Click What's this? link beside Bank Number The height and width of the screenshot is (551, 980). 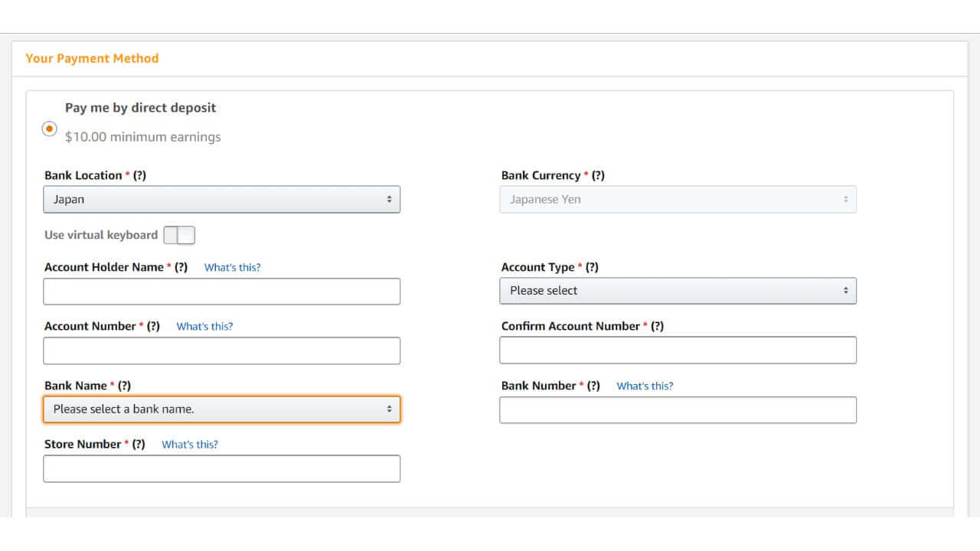pos(645,386)
